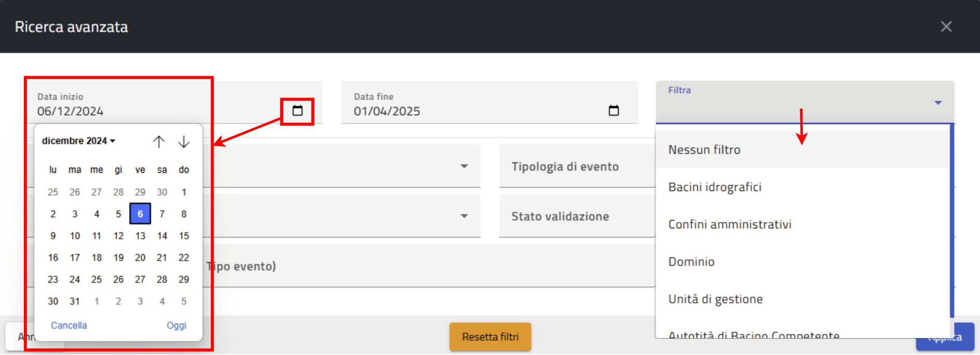Go to next month with down arrow
This screenshot has height=355, width=980.
pyautogui.click(x=184, y=142)
